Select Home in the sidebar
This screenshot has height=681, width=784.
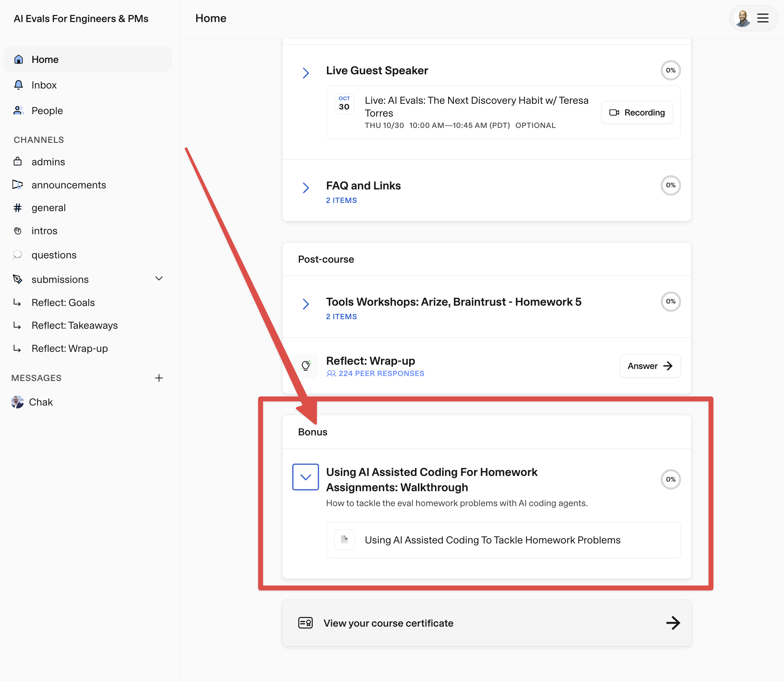coord(88,59)
